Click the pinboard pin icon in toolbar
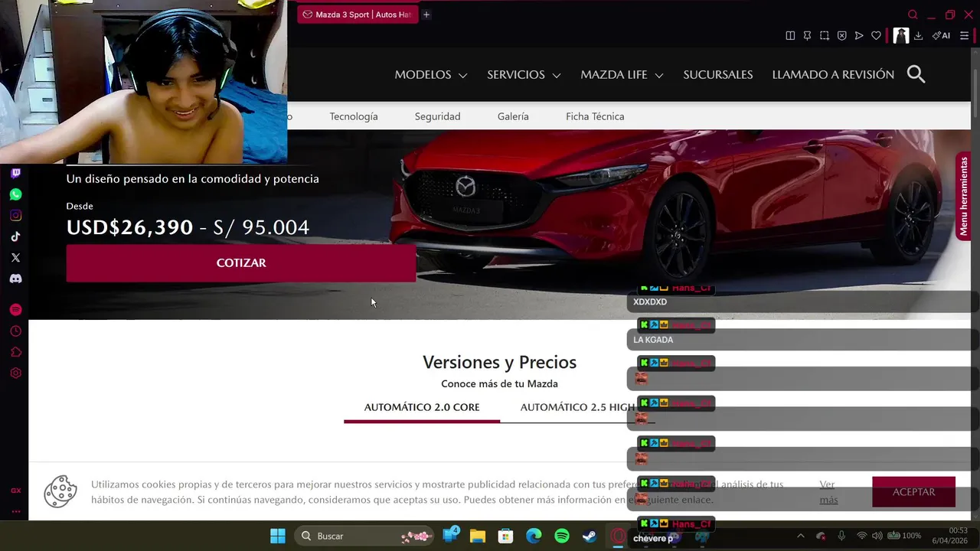Screen dimensions: 980x551 [807, 35]
